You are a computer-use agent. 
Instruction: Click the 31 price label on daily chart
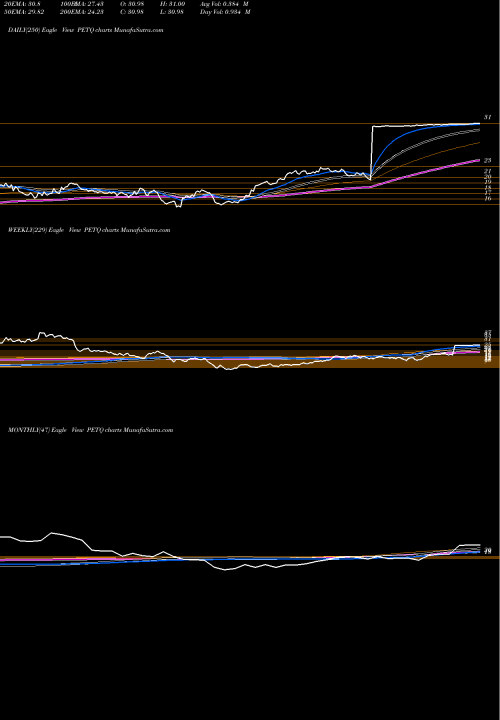[x=488, y=117]
